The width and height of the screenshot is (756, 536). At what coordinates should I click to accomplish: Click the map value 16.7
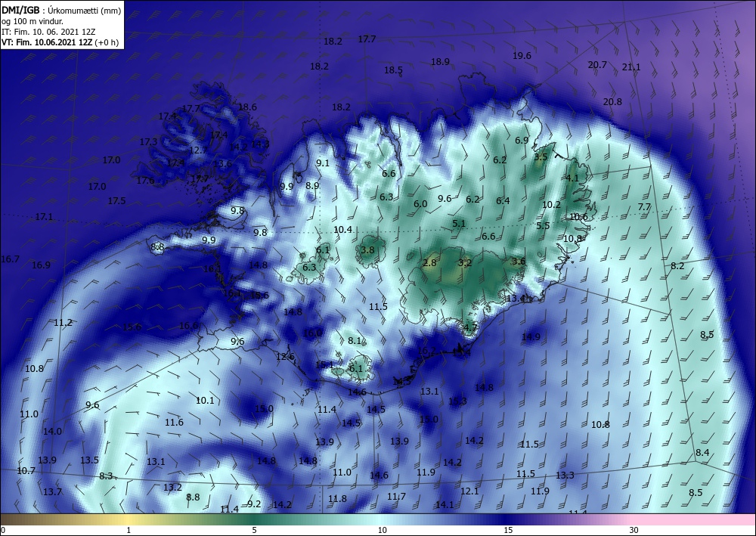[10, 259]
